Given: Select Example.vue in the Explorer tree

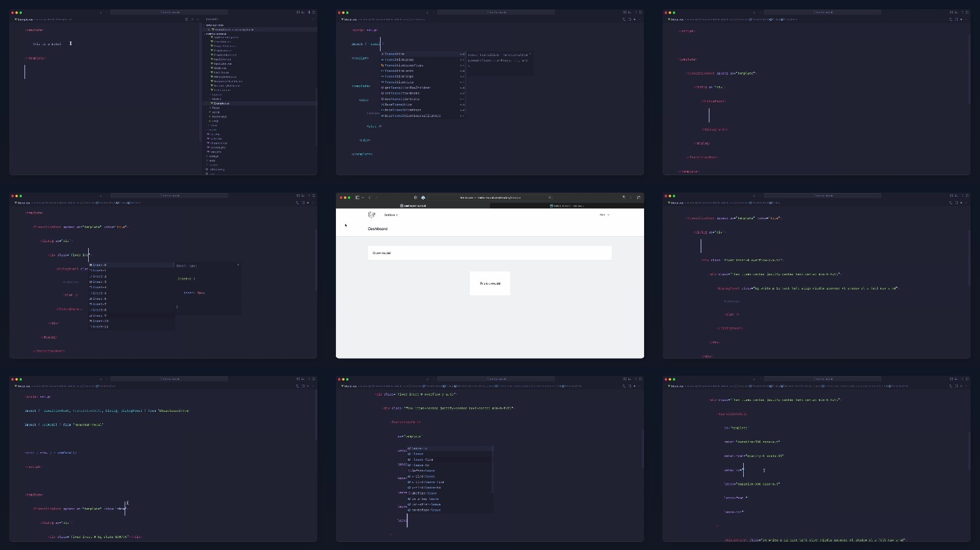Looking at the screenshot, I should point(220,103).
